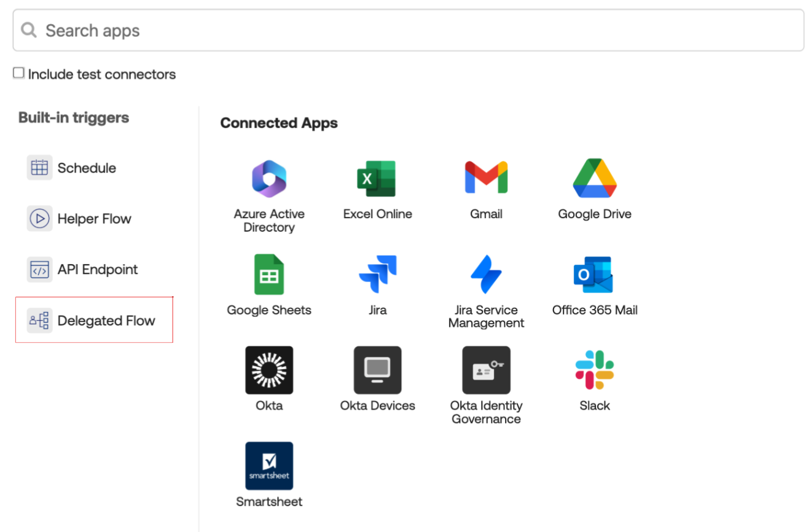This screenshot has height=532, width=811.
Task: Click the Schedule calendar icon
Action: 39,168
